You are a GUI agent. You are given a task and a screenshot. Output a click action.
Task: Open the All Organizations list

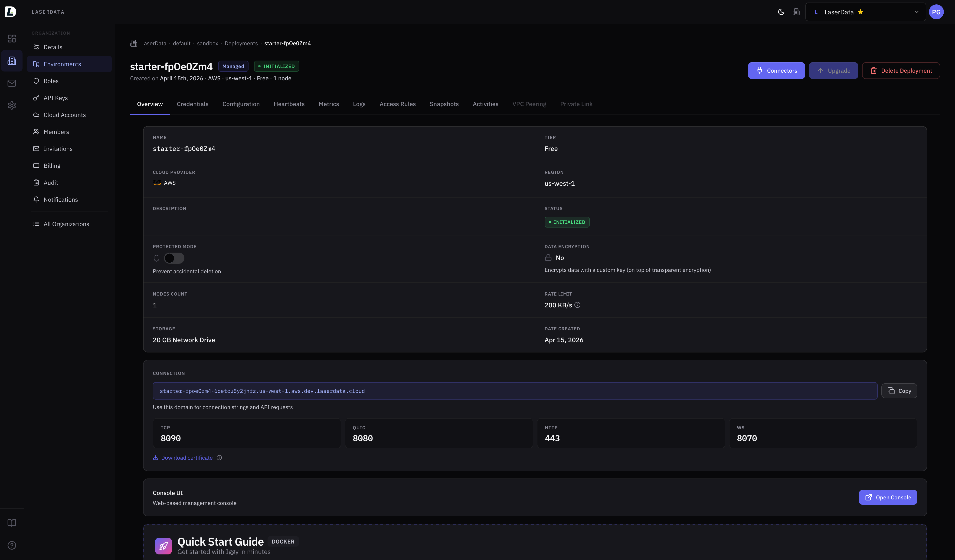tap(66, 224)
